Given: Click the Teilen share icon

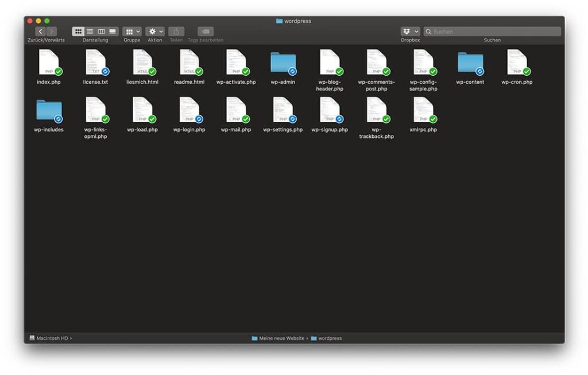Looking at the screenshot, I should click(176, 31).
